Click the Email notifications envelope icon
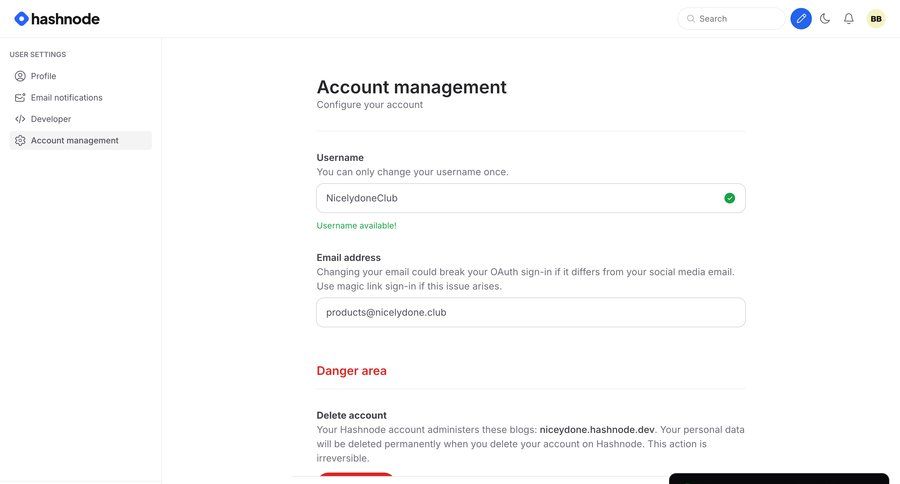Viewport: 900px width, 484px height. point(20,98)
